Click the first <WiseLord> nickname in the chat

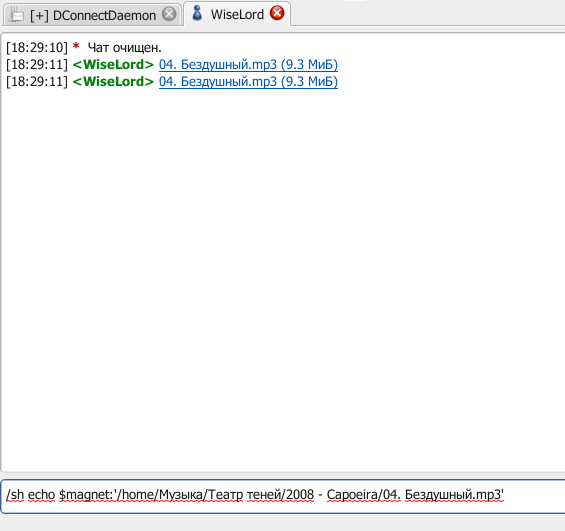pyautogui.click(x=113, y=64)
